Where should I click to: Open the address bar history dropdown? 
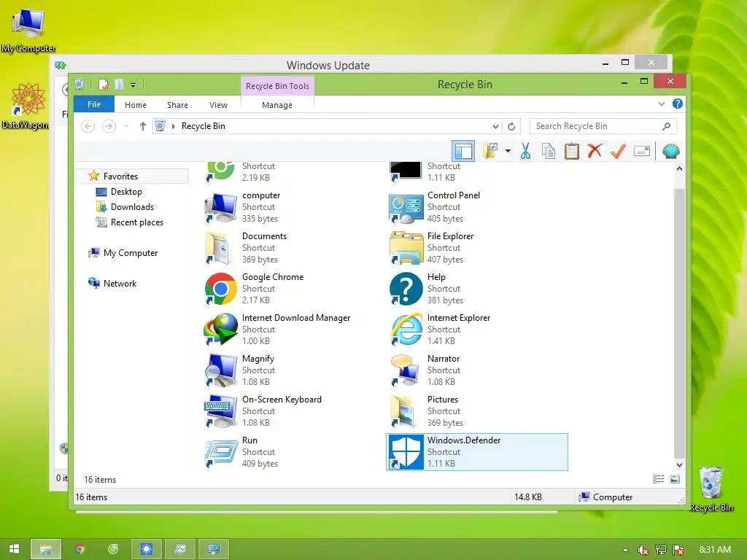(495, 126)
